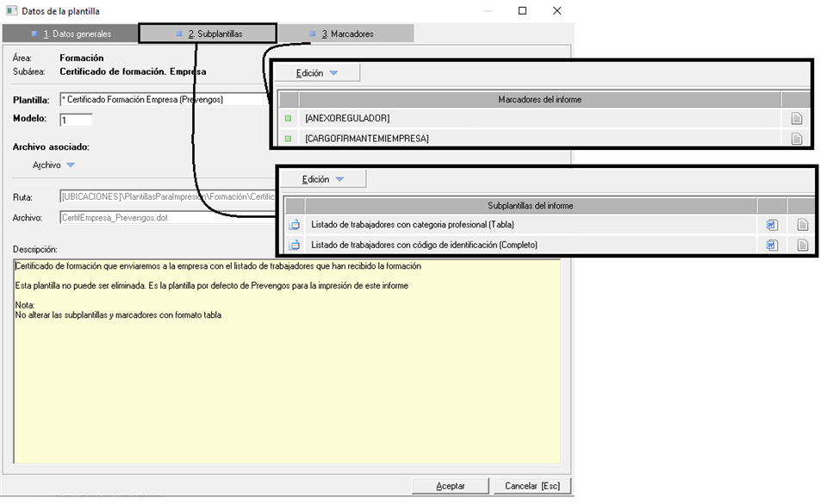The image size is (827, 504).
Task: Open Word icon for the Tabla subtemplate row
Action: pyautogui.click(x=772, y=225)
